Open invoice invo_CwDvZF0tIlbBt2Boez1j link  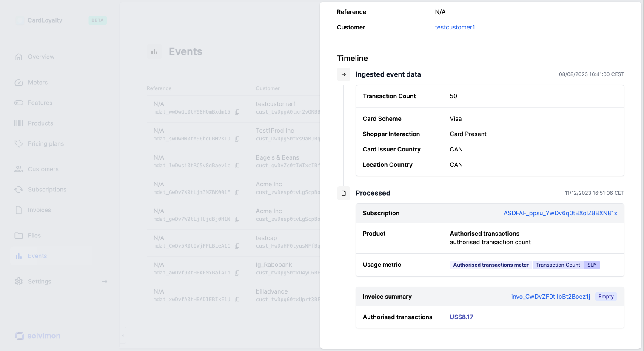pyautogui.click(x=550, y=297)
